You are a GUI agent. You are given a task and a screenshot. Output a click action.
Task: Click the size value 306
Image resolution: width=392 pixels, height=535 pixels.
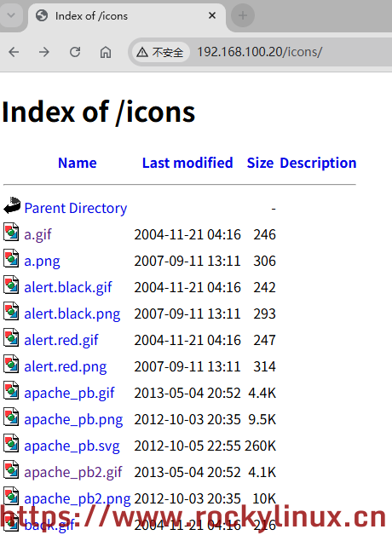pos(264,262)
